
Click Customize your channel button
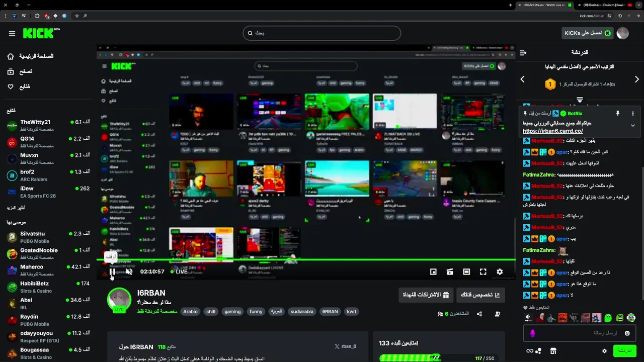coord(480,295)
